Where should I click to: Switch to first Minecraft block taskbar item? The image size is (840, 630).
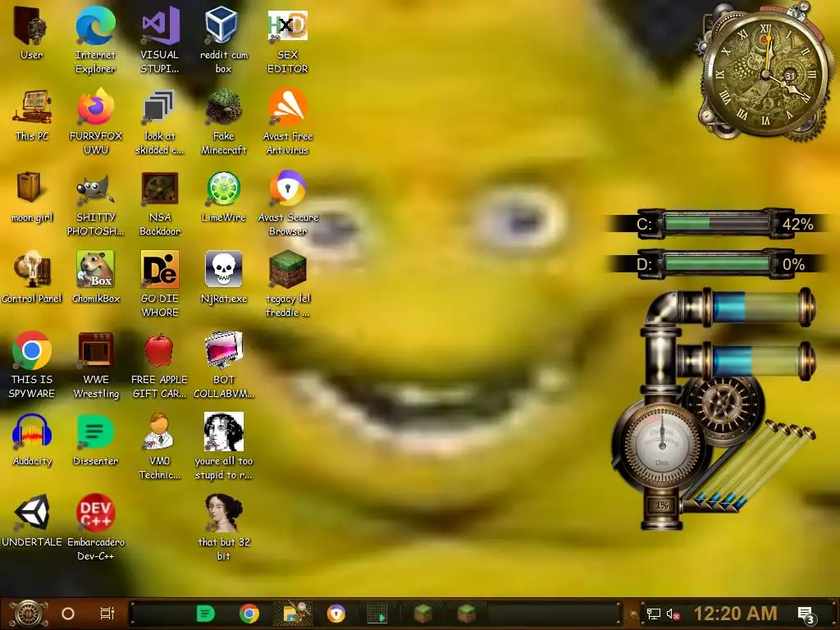tap(422, 614)
